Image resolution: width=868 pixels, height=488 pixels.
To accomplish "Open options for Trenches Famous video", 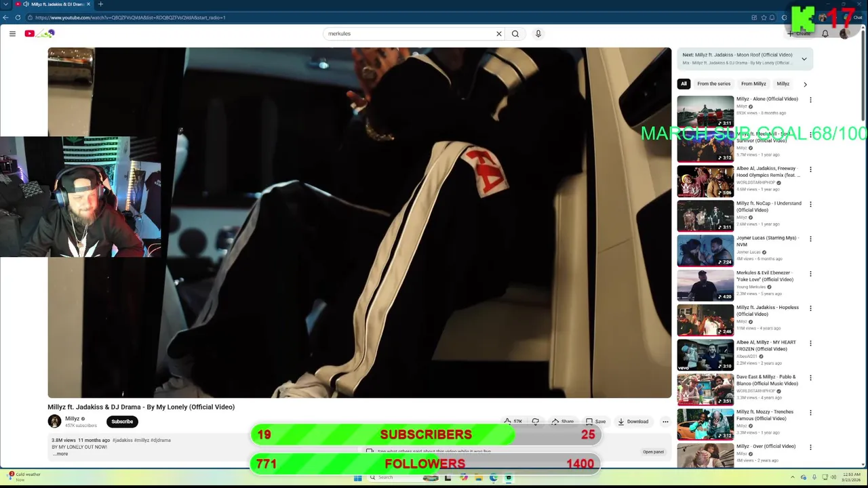I will [810, 413].
